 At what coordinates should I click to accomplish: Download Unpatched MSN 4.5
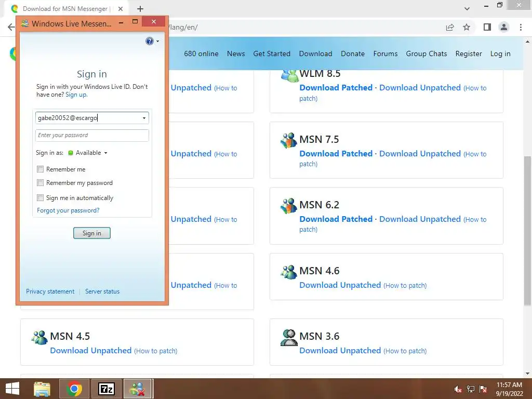[x=90, y=351]
